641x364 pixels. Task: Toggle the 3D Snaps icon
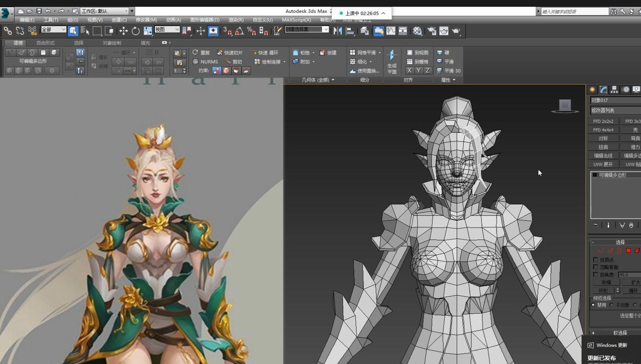[x=227, y=31]
